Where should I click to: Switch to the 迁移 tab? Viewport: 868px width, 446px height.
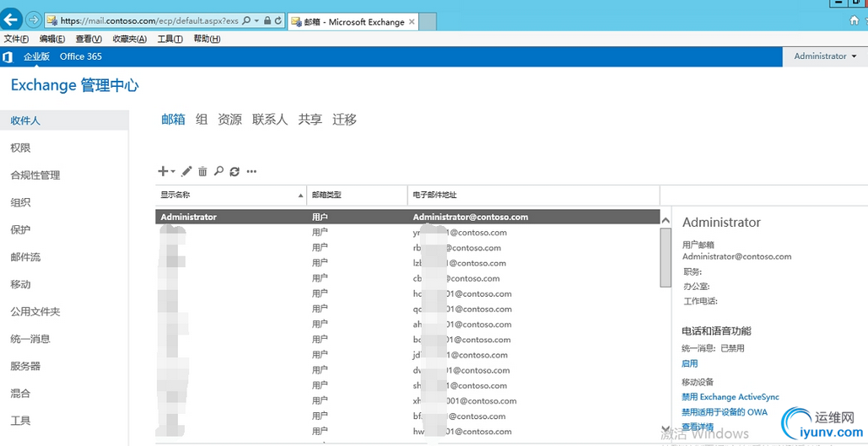344,119
